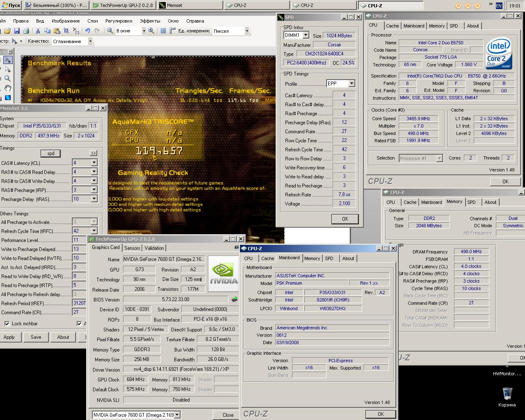This screenshot has height=420, width=525.
Task: Click the Copy icon in Paint.NET toolbar
Action: click(47, 31)
